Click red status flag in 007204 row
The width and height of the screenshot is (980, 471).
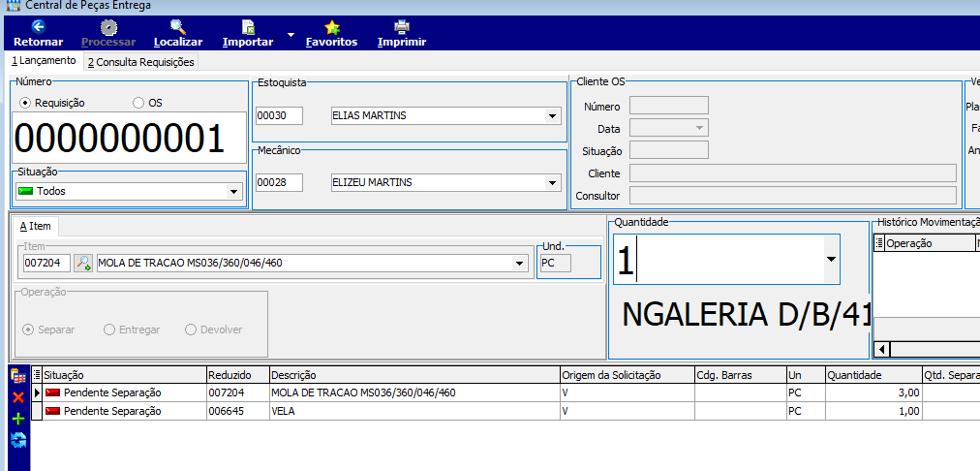52,392
